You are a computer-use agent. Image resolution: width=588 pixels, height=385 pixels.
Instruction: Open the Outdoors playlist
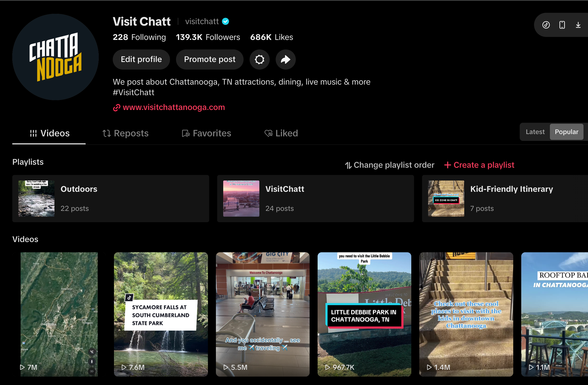pos(110,198)
